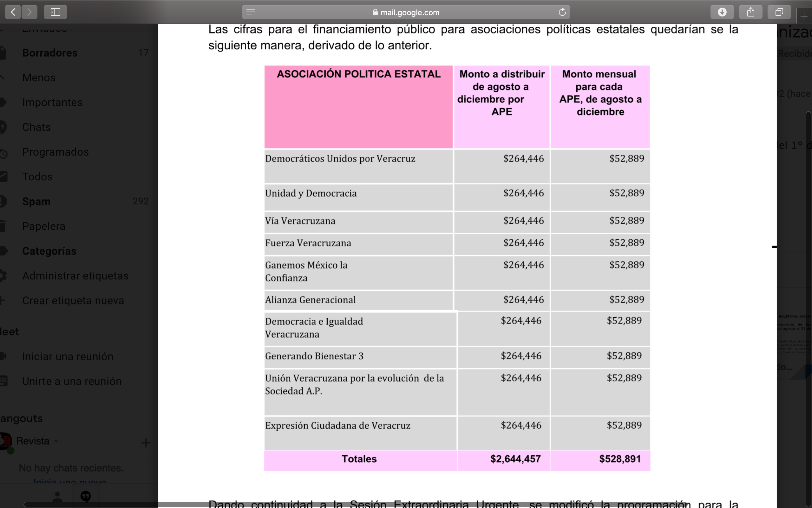Select the Hangouts conversations quote icon

(x=86, y=496)
